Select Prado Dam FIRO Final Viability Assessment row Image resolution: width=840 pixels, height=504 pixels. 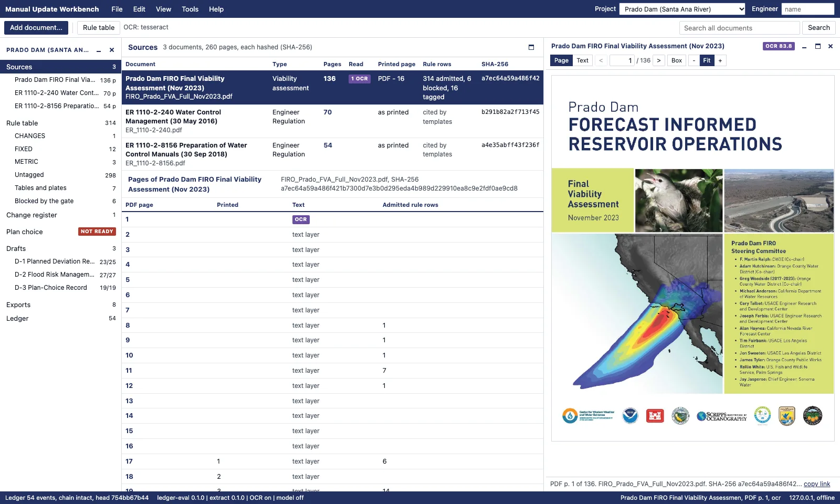[x=332, y=88]
